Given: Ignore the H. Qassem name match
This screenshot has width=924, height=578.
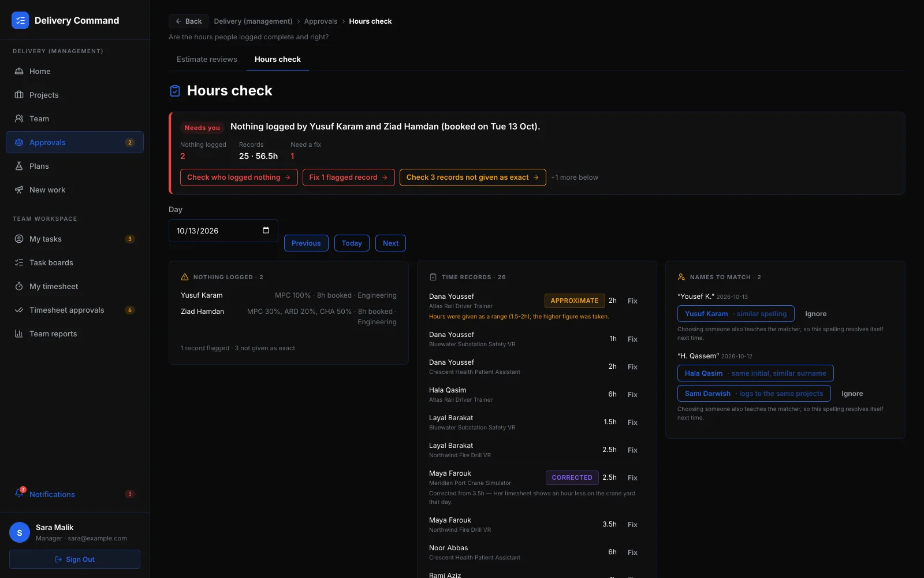Looking at the screenshot, I should (x=852, y=394).
